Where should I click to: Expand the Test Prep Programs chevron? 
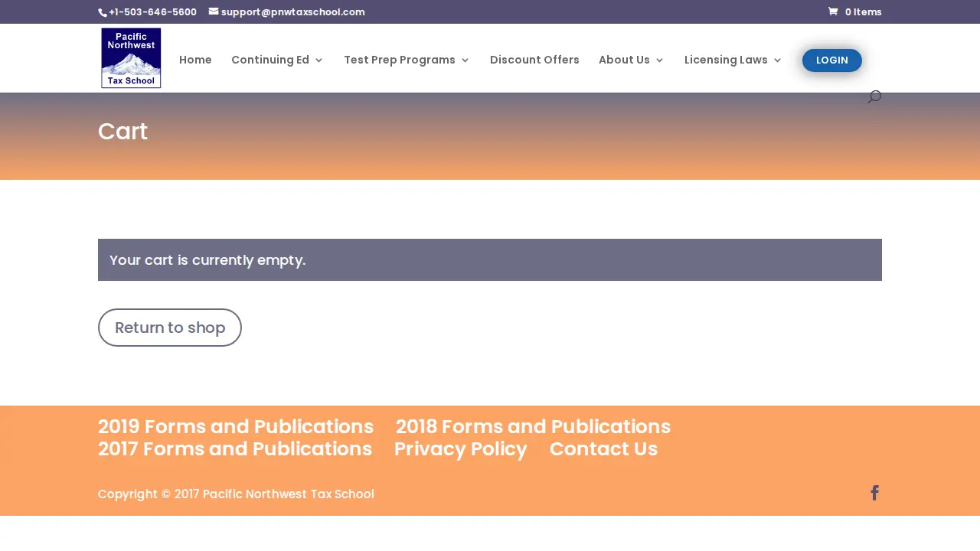click(465, 60)
